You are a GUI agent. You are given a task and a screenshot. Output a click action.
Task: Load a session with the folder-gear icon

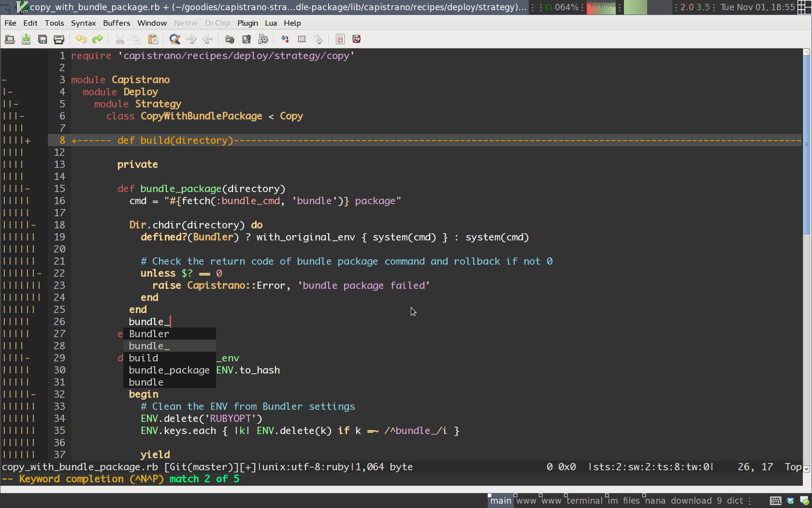click(230, 39)
